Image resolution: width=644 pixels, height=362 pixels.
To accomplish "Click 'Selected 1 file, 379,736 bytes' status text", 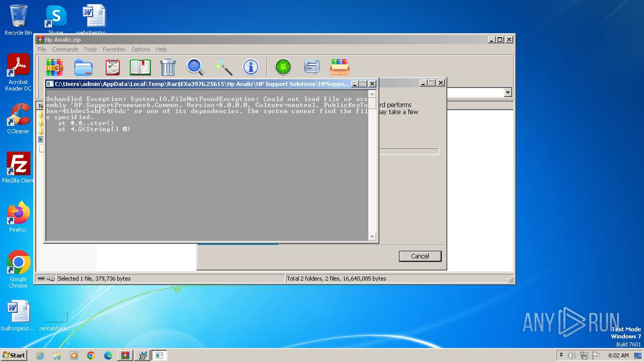I will [x=94, y=279].
